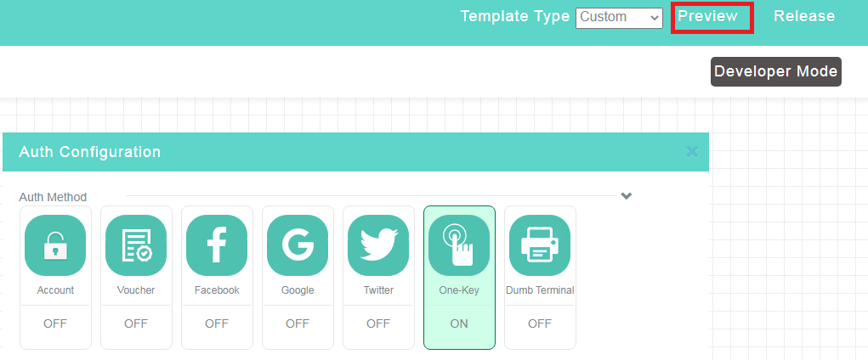Pick the Twitter bird icon
This screenshot has width=868, height=360.
click(x=378, y=245)
